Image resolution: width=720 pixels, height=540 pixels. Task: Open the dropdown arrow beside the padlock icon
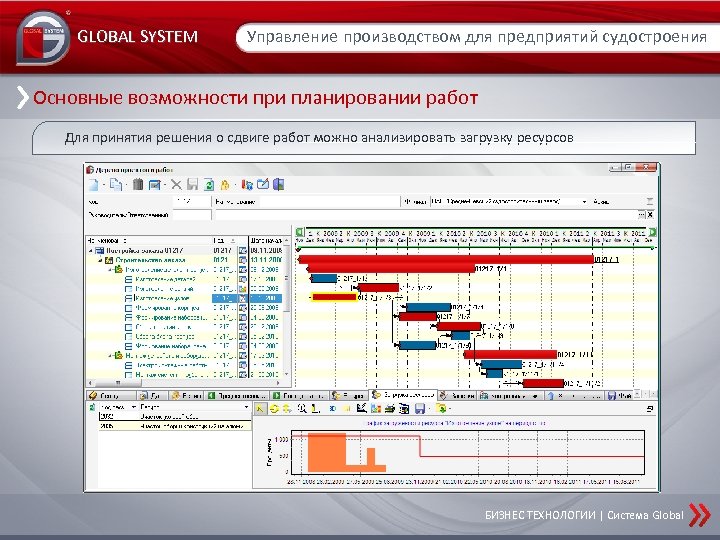tap(236, 186)
